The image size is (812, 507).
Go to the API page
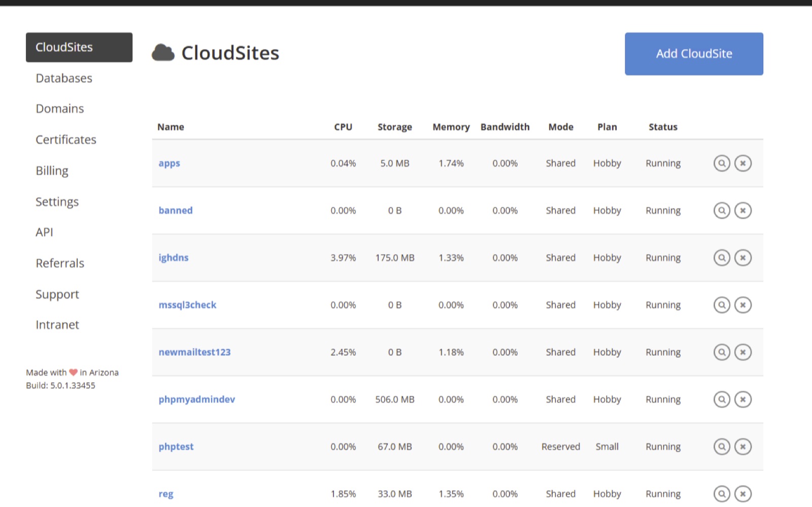(44, 232)
